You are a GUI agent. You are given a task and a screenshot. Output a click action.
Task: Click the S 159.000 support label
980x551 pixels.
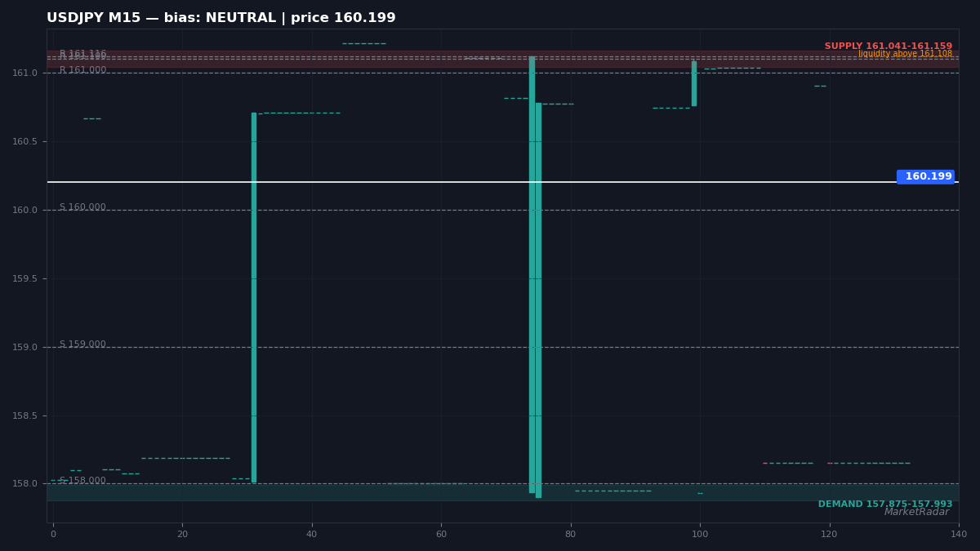point(82,344)
